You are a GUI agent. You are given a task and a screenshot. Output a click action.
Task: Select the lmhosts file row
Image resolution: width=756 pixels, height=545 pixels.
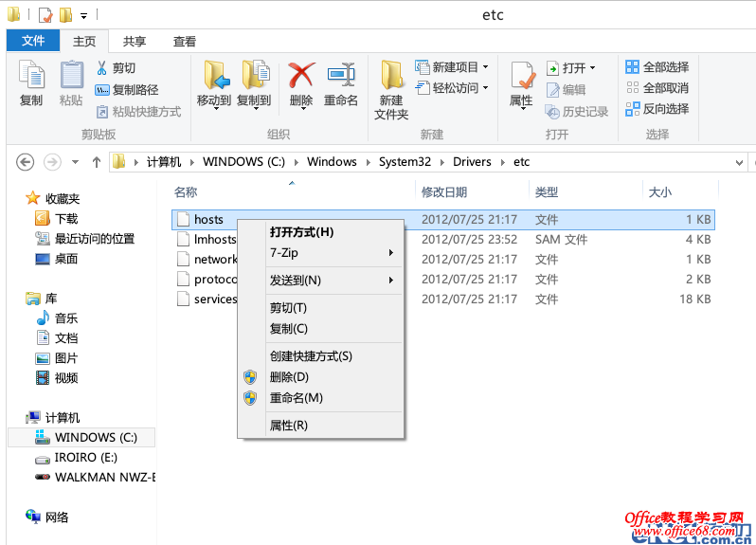click(443, 239)
